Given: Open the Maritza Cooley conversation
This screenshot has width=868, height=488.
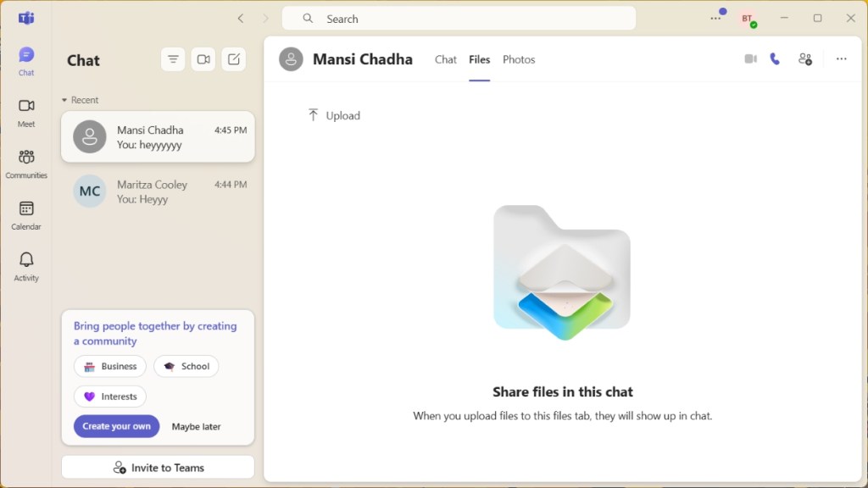Looking at the screenshot, I should tap(158, 191).
